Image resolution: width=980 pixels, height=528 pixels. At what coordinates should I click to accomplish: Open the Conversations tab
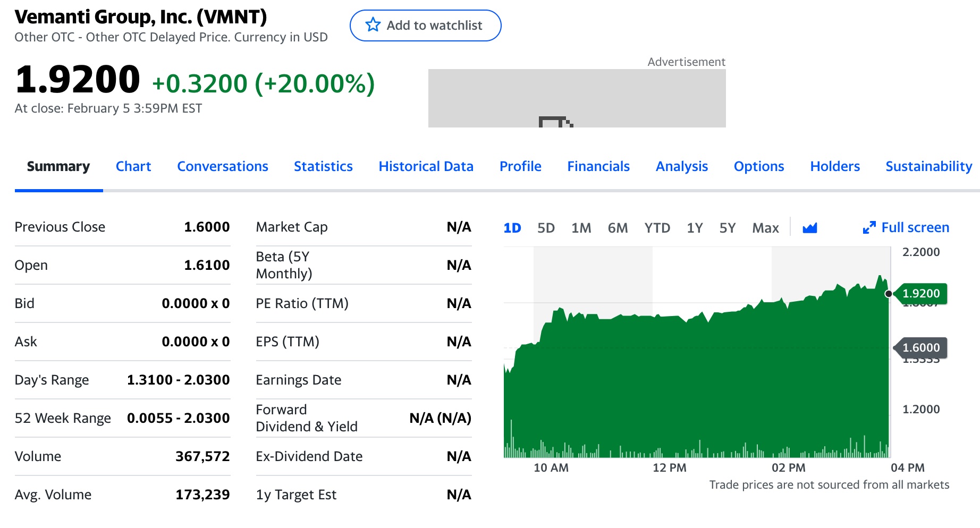[223, 166]
